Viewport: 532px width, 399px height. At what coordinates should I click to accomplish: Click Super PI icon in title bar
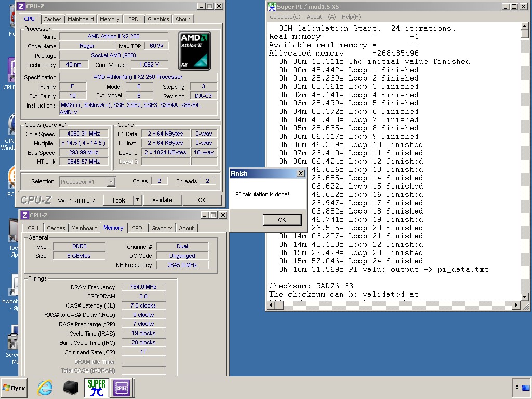tap(272, 6)
